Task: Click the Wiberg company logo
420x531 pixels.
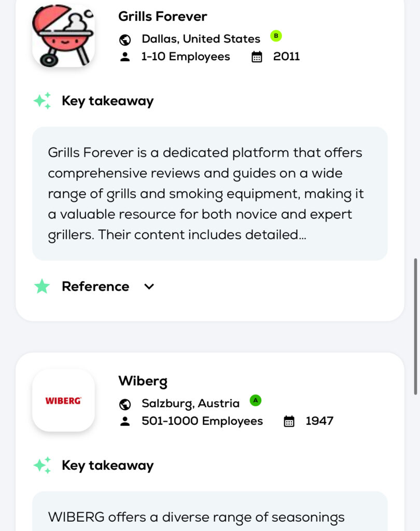Action: (63, 400)
